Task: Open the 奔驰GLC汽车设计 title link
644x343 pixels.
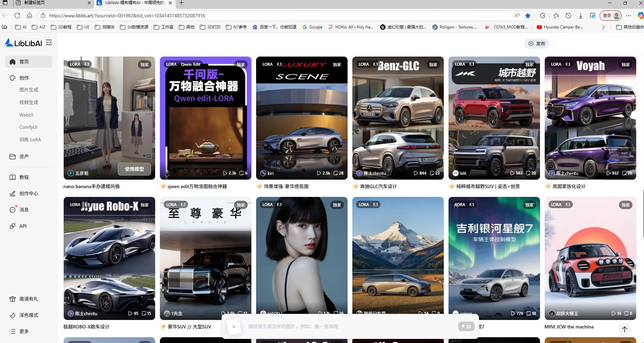Action: (x=378, y=186)
